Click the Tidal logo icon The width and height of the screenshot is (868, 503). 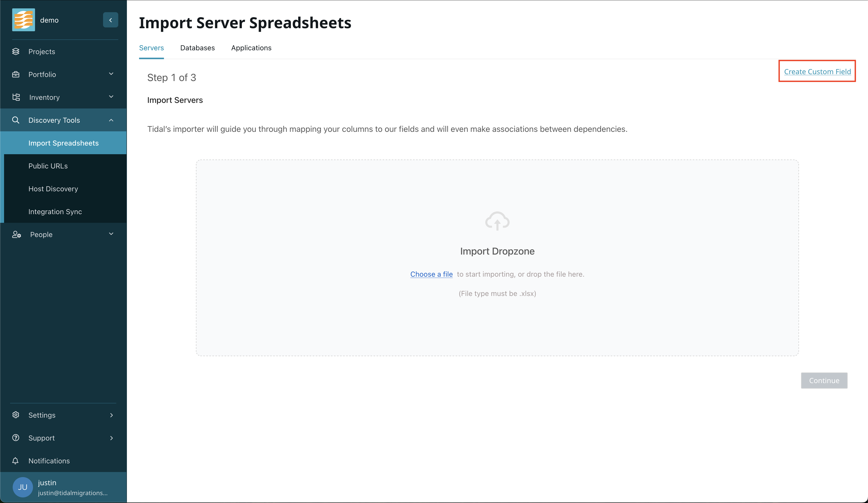[23, 20]
